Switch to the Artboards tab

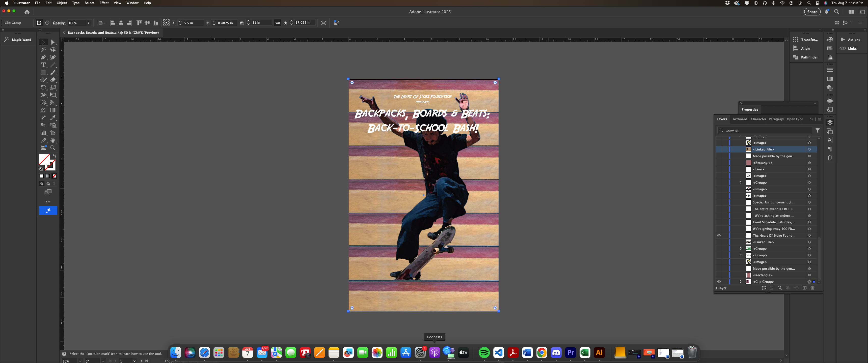740,119
